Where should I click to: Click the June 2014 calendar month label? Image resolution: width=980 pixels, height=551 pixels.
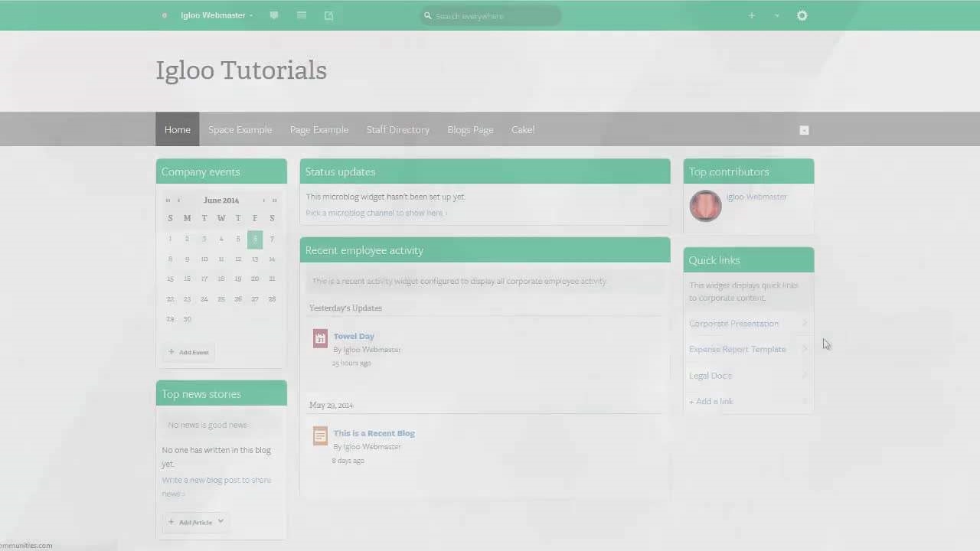(x=221, y=201)
